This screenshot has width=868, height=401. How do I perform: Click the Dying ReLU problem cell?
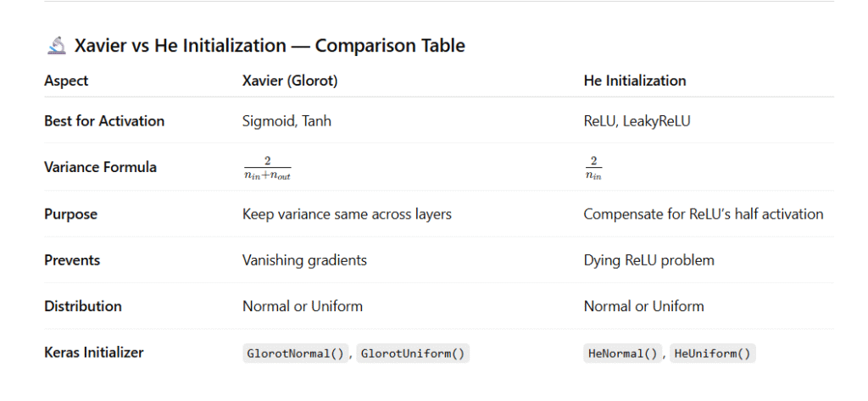click(x=648, y=260)
